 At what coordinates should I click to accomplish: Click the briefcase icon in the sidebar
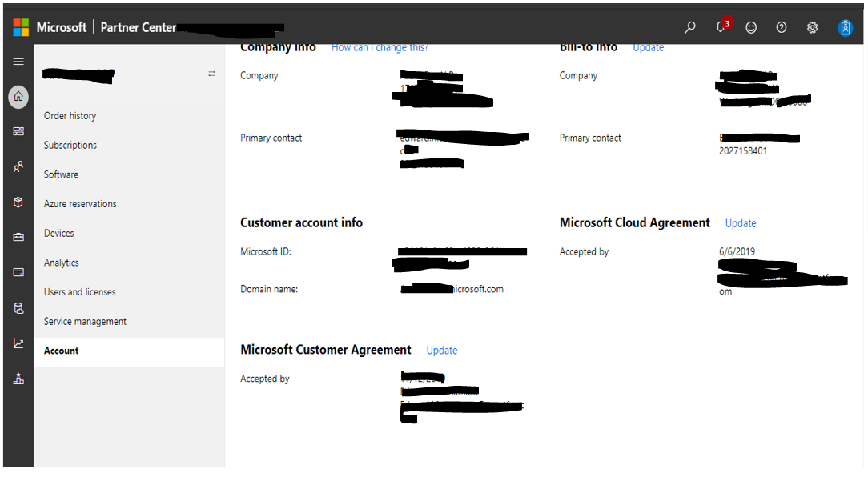point(18,237)
